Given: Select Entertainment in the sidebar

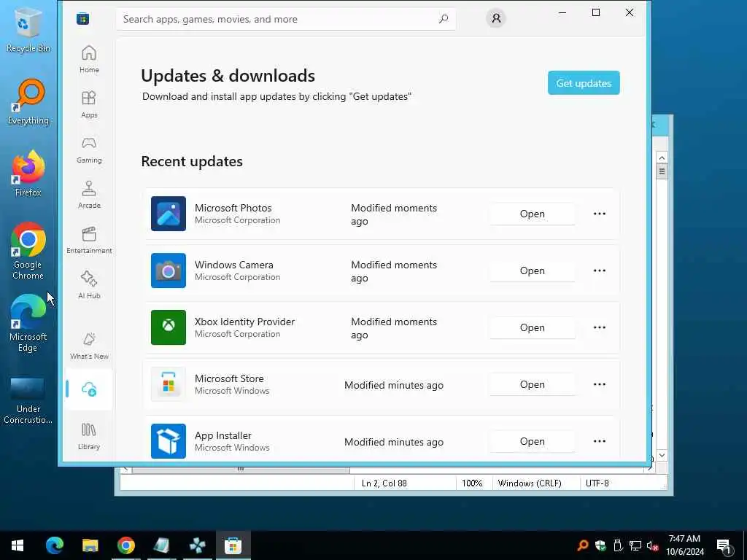Looking at the screenshot, I should [89, 240].
